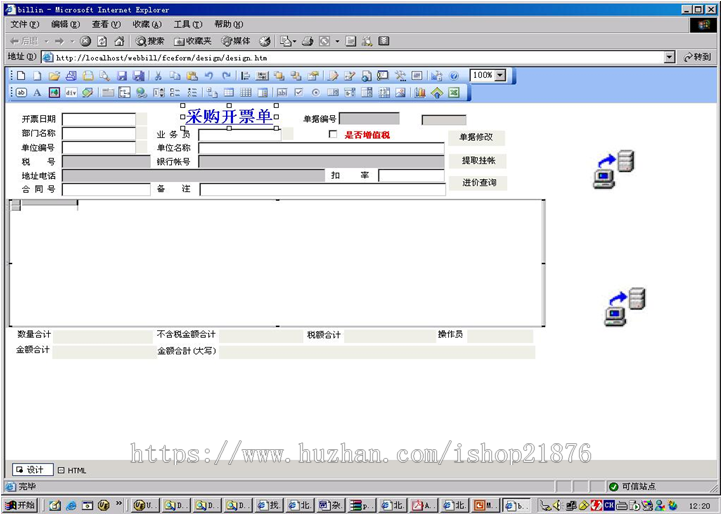
Task: Click the 单位名称 input field
Action: [x=321, y=148]
